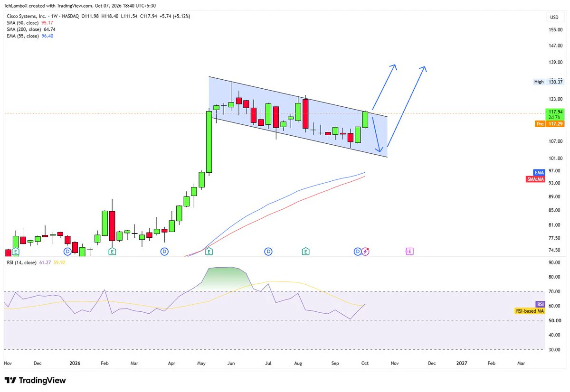This screenshot has height=392, width=570.
Task: Click the green 117.94 last price label
Action: click(x=555, y=113)
